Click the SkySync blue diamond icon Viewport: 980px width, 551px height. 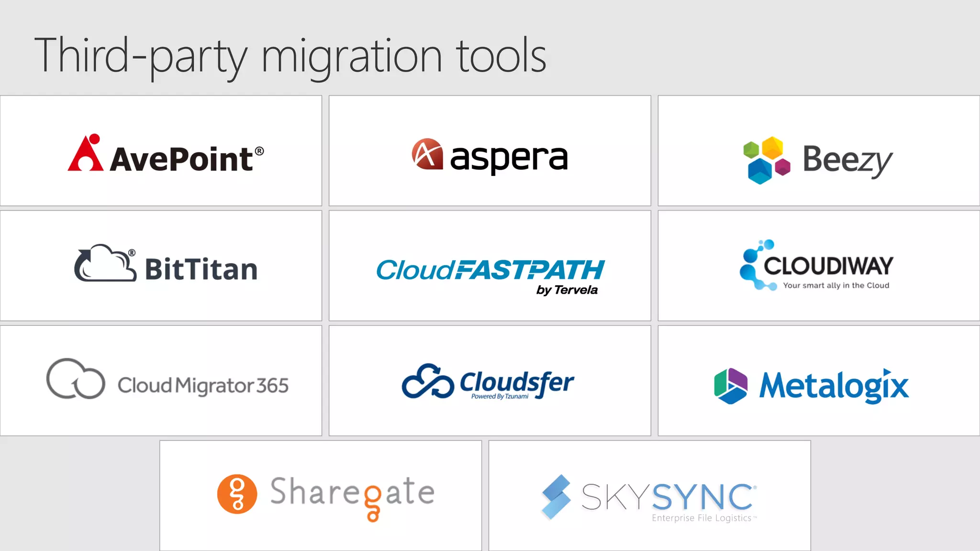[x=556, y=497]
